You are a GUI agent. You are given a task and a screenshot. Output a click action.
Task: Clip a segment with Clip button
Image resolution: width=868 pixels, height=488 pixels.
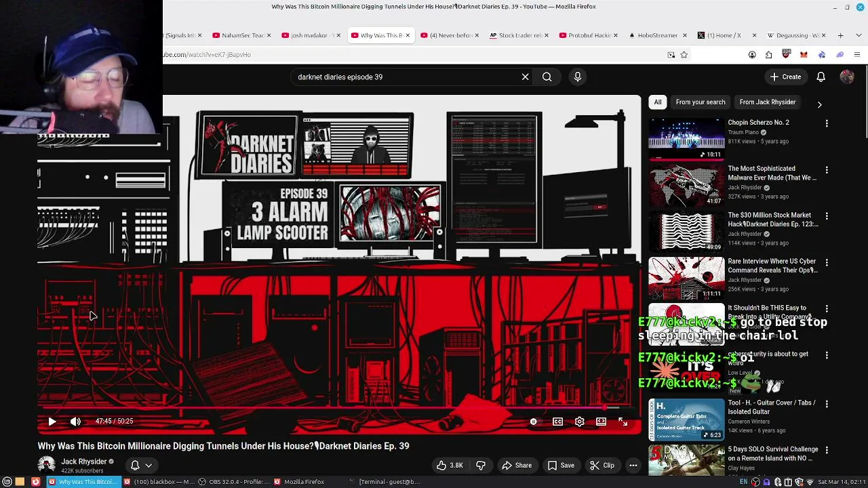tap(601, 466)
